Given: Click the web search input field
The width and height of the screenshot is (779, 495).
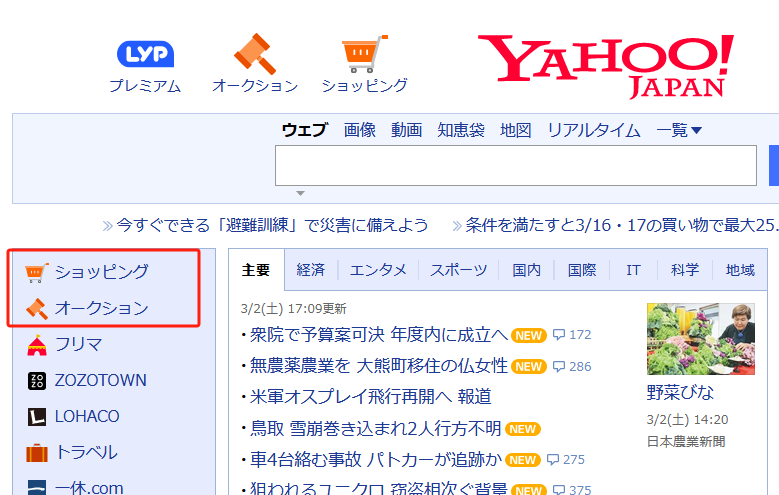Looking at the screenshot, I should point(515,165).
